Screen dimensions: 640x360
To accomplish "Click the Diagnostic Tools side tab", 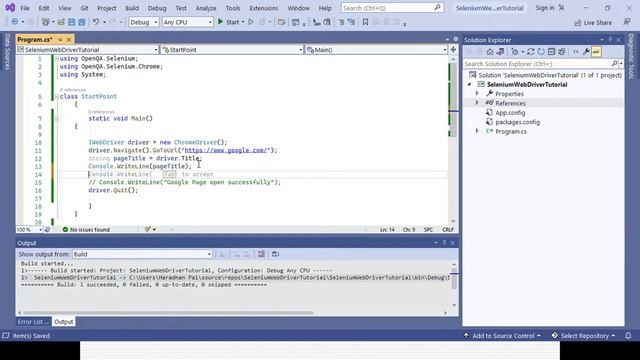I will 631,56.
